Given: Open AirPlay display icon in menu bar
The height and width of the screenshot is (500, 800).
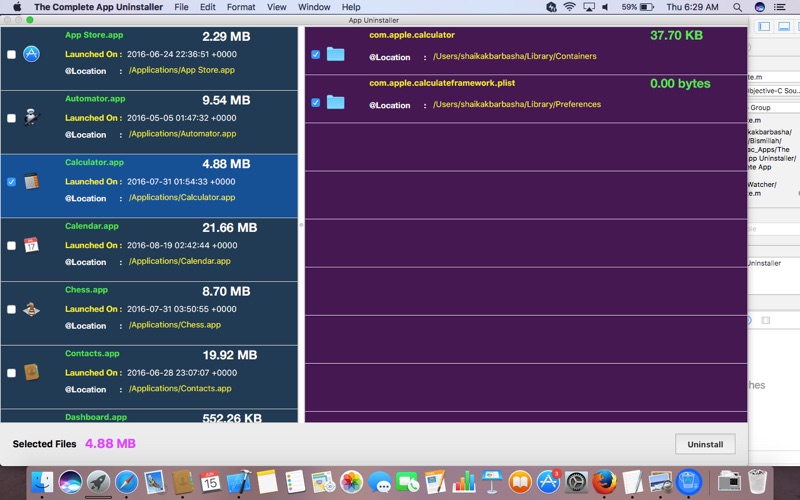Looking at the screenshot, I should (589, 7).
